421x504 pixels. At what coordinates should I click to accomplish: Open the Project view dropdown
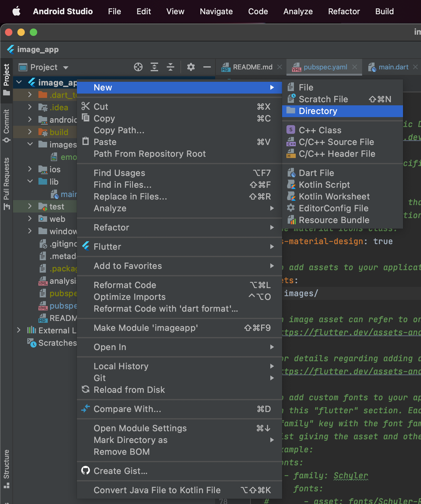[x=43, y=67]
